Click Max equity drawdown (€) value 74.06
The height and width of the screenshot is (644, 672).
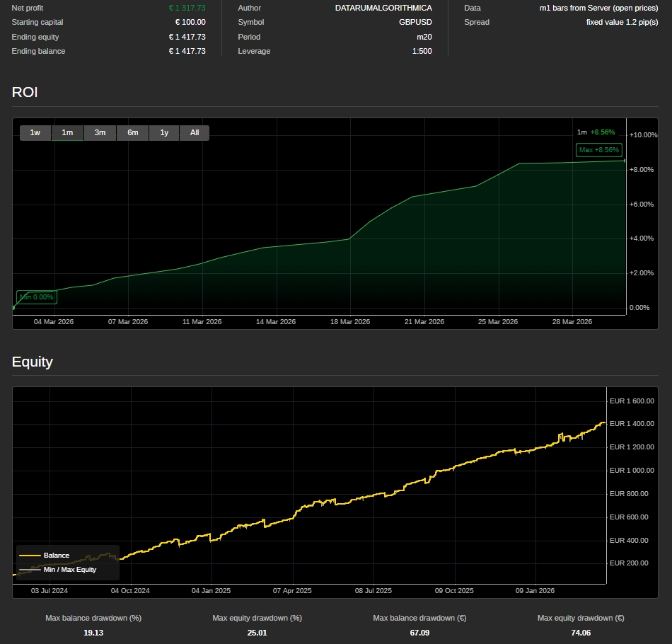(x=580, y=633)
